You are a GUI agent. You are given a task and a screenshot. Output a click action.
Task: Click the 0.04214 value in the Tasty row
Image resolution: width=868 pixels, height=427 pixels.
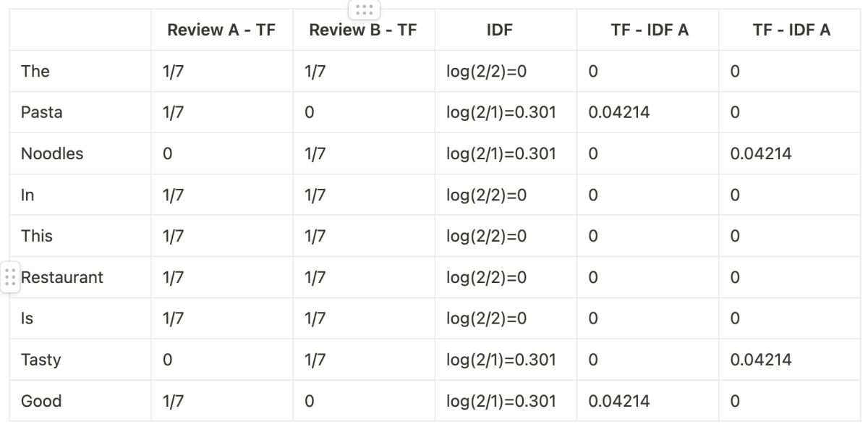759,360
